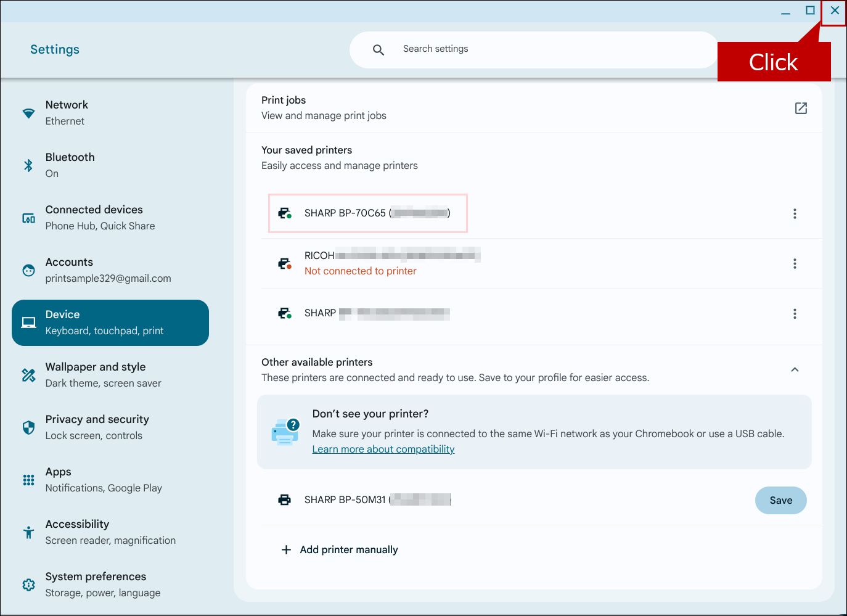Screen dimensions: 847x616
Task: Click the Accounts face icon
Action: pos(28,270)
